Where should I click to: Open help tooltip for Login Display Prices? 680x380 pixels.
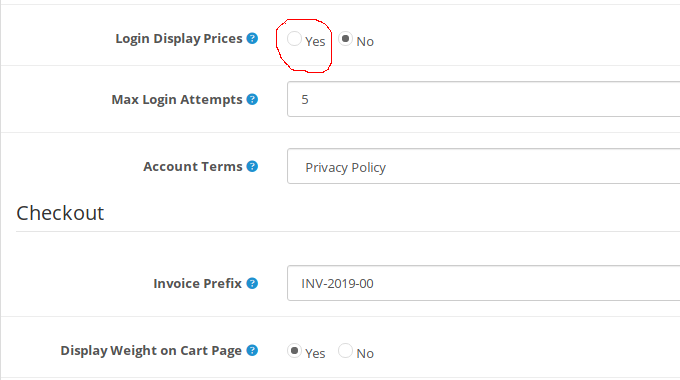[x=252, y=38]
